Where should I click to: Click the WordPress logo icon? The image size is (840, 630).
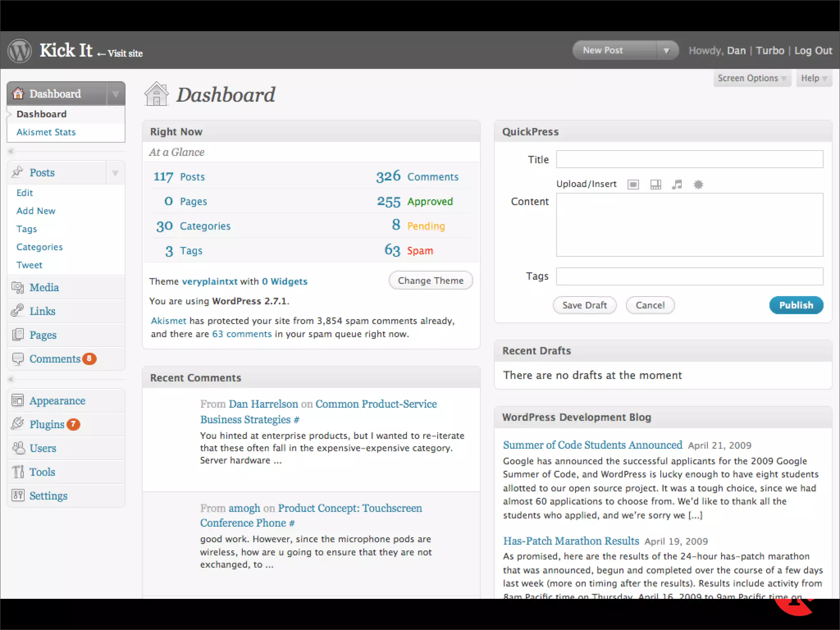pos(20,50)
